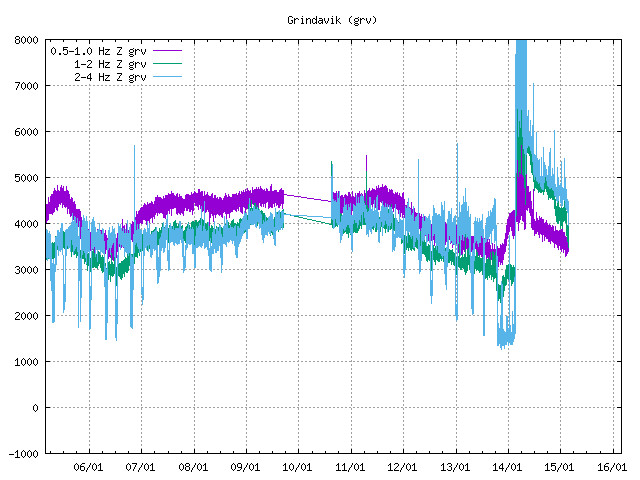Image resolution: width=640 pixels, height=480 pixels.
Task: Click the 8000 y-axis label
Action: 26,40
